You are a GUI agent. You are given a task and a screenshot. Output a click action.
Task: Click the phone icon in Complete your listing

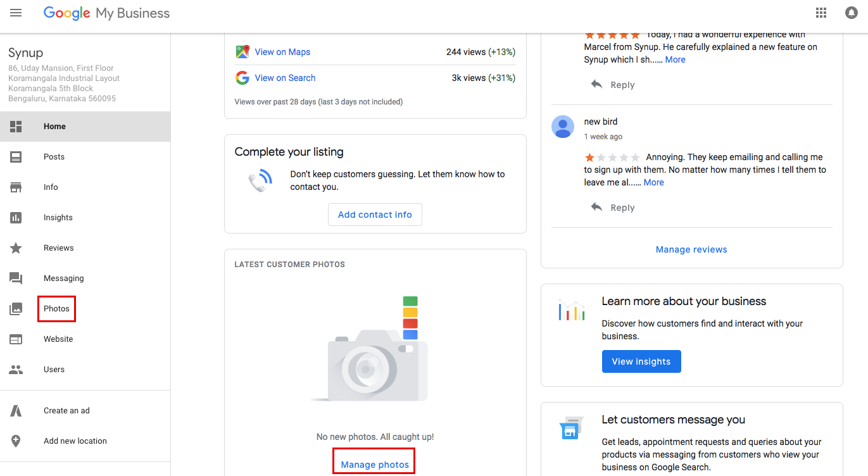click(260, 180)
